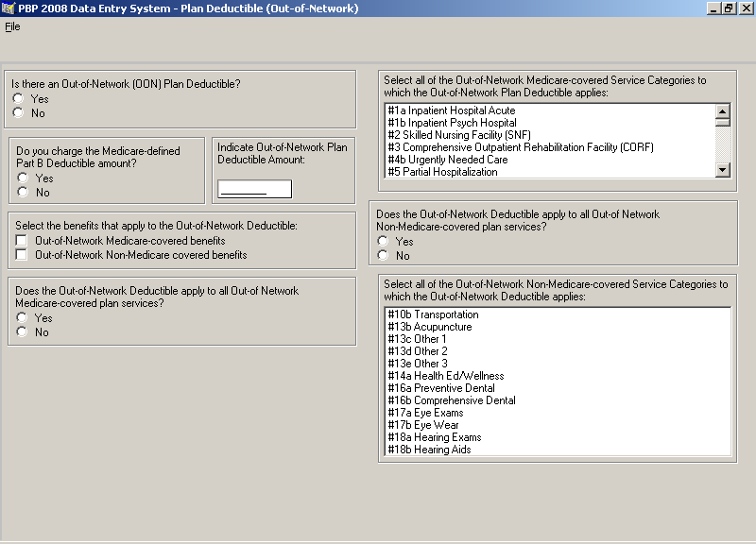Image resolution: width=756 pixels, height=544 pixels.
Task: Close the PBP Data Entry window
Action: tap(746, 8)
